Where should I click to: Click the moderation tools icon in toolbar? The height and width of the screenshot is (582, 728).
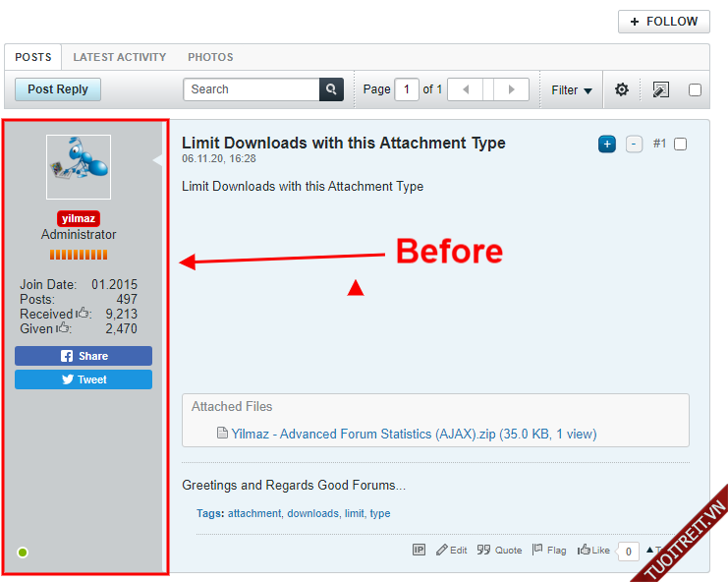[661, 89]
